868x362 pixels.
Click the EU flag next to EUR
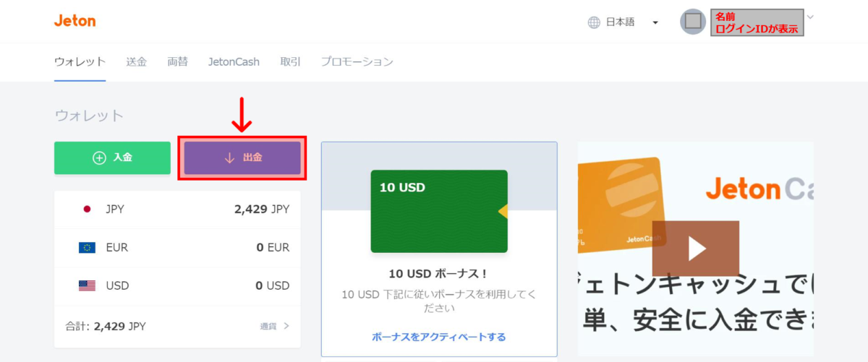point(87,248)
